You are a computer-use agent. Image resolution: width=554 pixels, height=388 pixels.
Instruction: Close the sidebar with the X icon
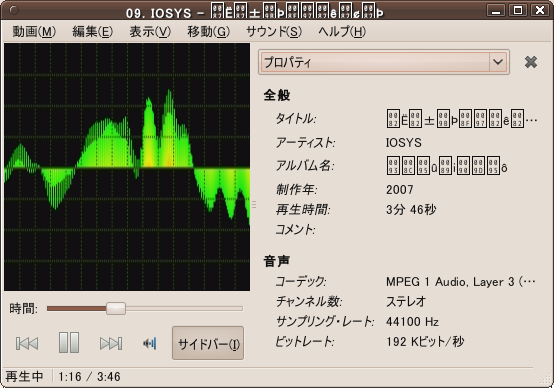coord(531,62)
